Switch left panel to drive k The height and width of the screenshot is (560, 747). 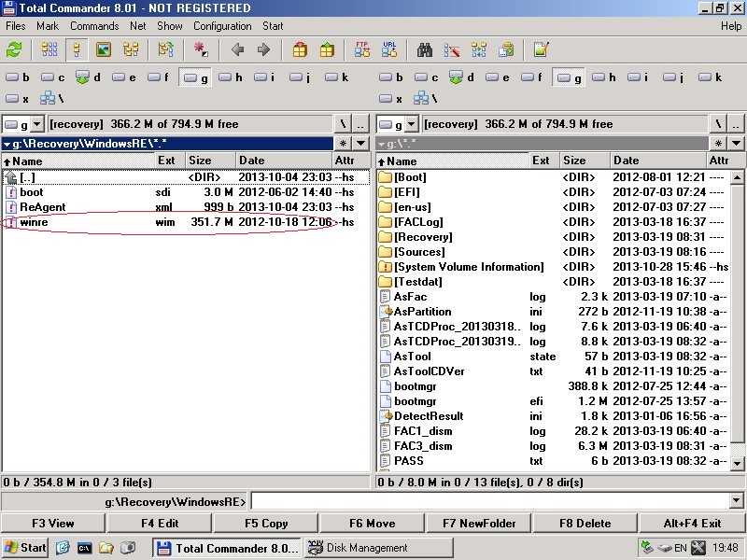[x=336, y=78]
